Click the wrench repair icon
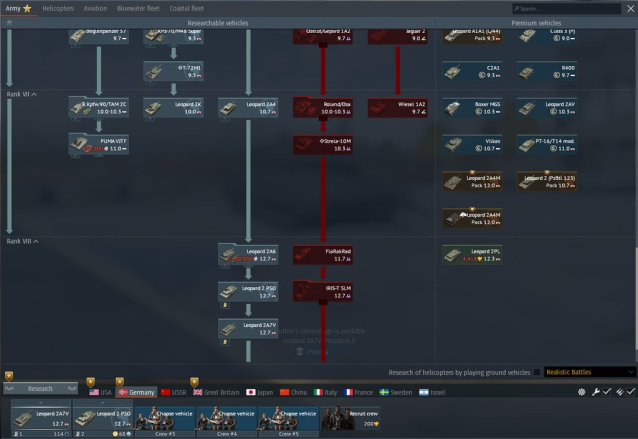Image resolution: width=638 pixels, height=439 pixels. click(594, 392)
